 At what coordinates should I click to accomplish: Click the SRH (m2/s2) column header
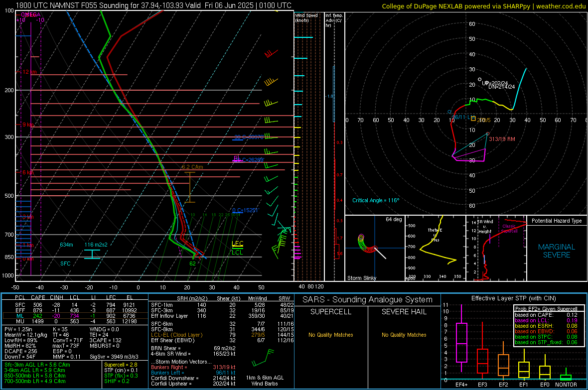(x=192, y=298)
